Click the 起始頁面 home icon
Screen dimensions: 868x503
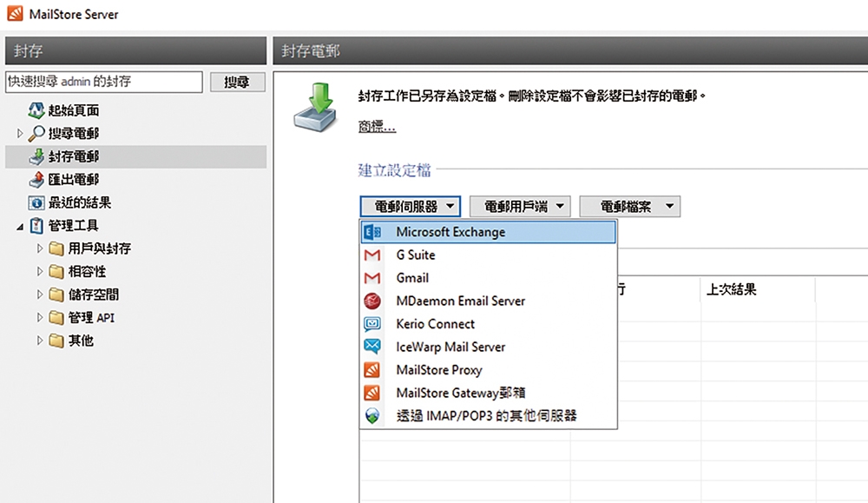[36, 110]
